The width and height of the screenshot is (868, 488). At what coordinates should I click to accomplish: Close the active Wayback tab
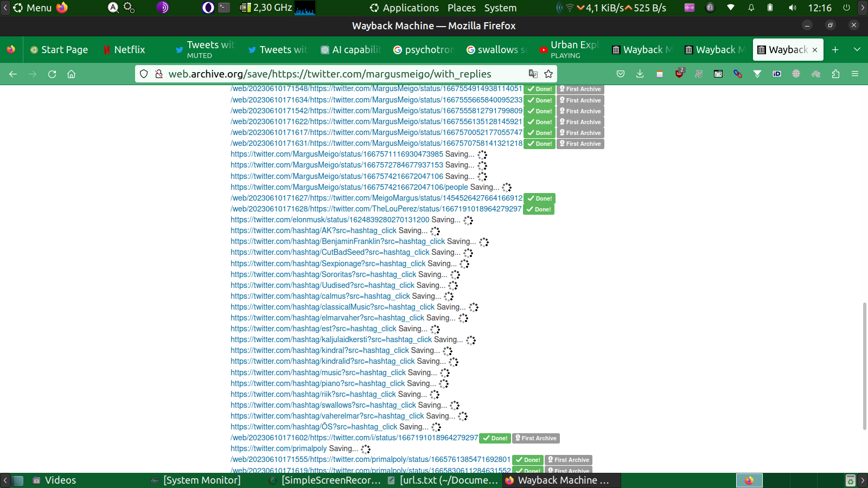click(x=815, y=50)
